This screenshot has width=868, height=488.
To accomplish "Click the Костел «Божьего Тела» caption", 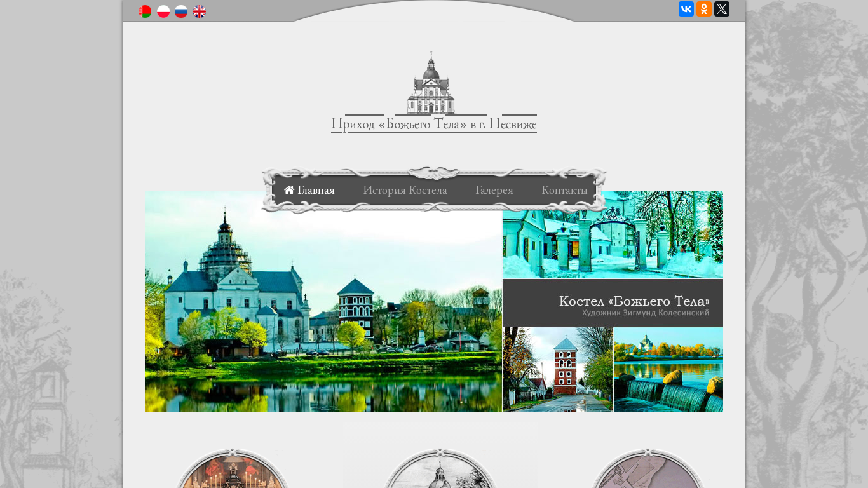I will click(x=634, y=301).
